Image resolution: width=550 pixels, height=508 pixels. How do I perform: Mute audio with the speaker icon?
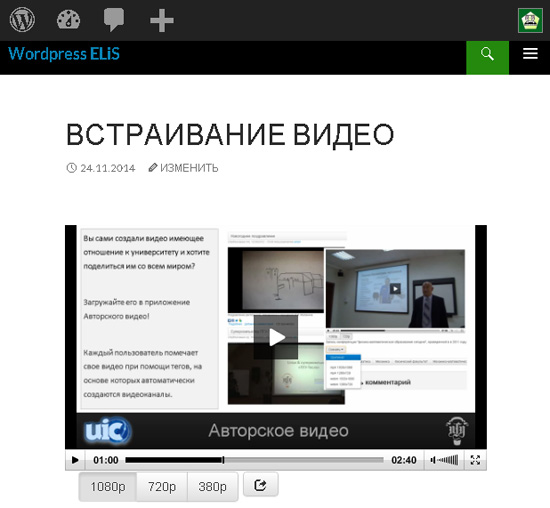(433, 460)
